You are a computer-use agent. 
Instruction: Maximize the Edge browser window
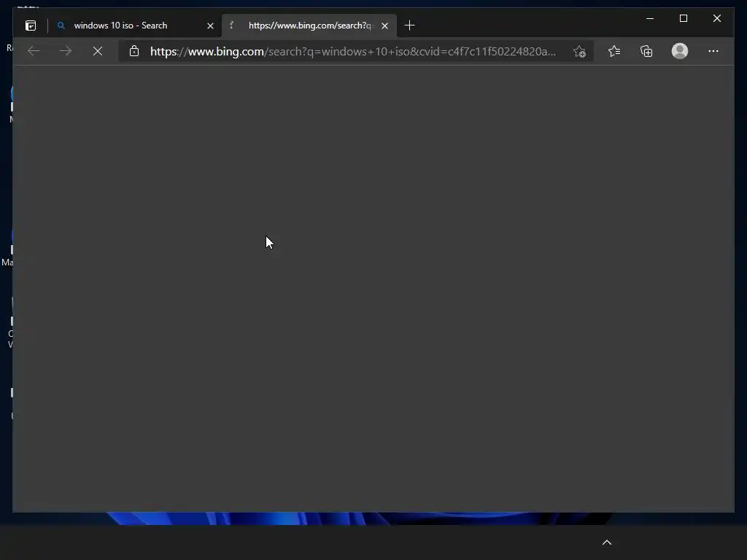[x=683, y=18]
